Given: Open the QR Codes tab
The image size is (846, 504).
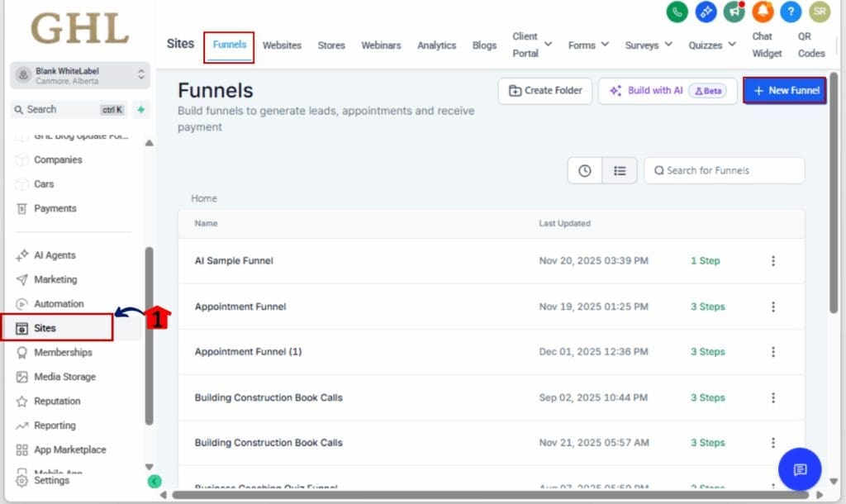Looking at the screenshot, I should point(811,45).
